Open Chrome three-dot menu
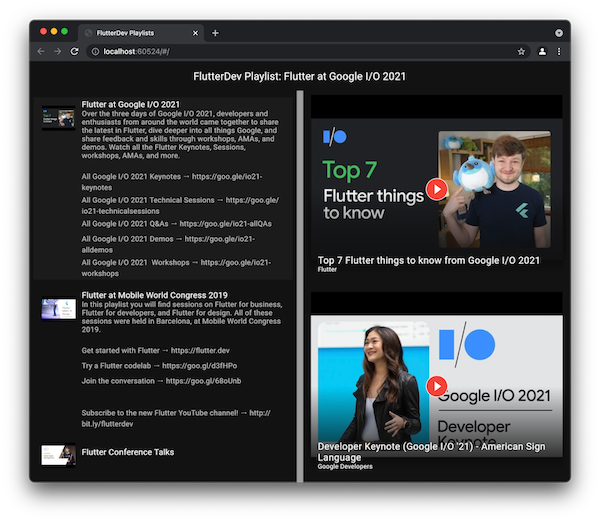Image resolution: width=600 pixels, height=521 pixels. pos(558,51)
